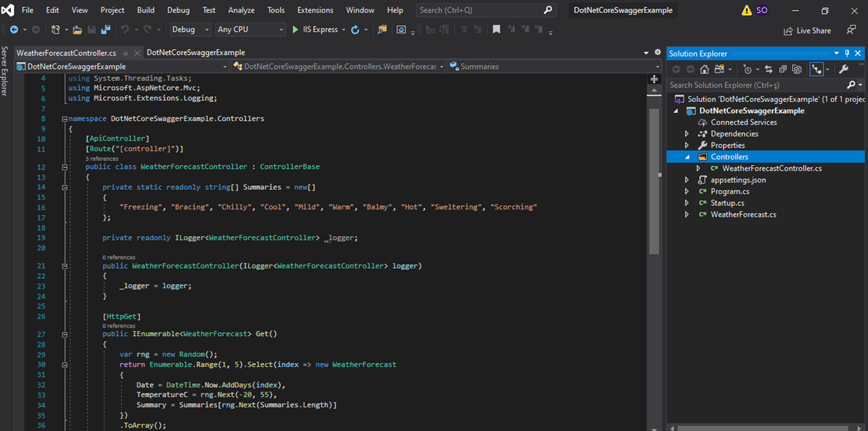Click the Open File folder icon

click(x=78, y=29)
